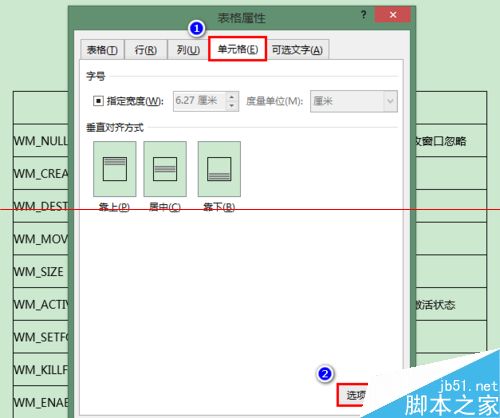This screenshot has width=500, height=418.
Task: Switch to the 列(U) tab
Action: tap(188, 50)
